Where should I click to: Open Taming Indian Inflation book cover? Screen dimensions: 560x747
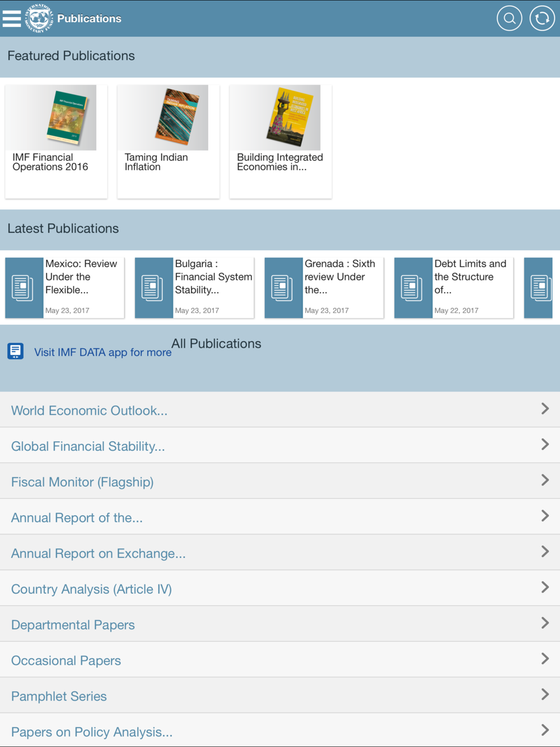point(179,117)
